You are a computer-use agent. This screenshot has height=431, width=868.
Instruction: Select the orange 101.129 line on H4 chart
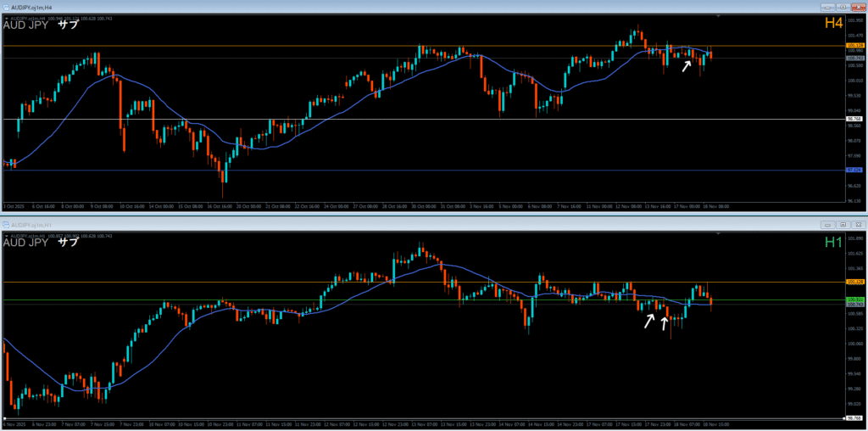tap(339, 45)
